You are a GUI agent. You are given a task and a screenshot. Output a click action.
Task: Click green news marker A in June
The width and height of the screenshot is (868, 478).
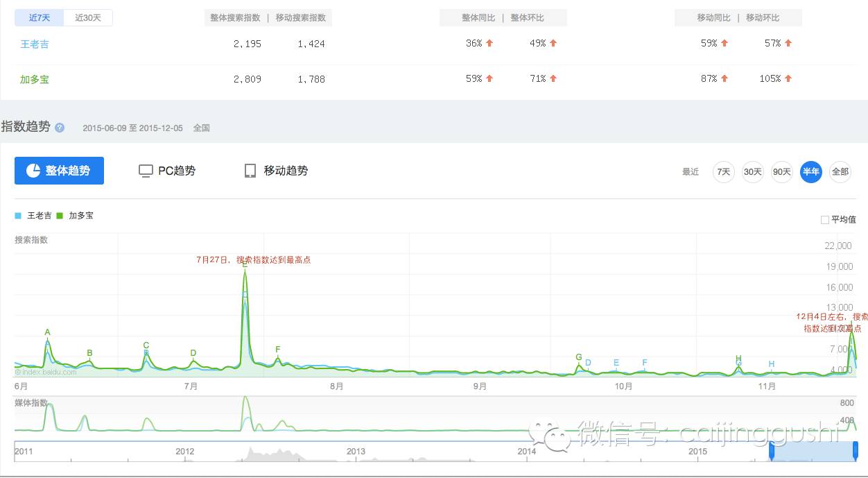pyautogui.click(x=47, y=332)
